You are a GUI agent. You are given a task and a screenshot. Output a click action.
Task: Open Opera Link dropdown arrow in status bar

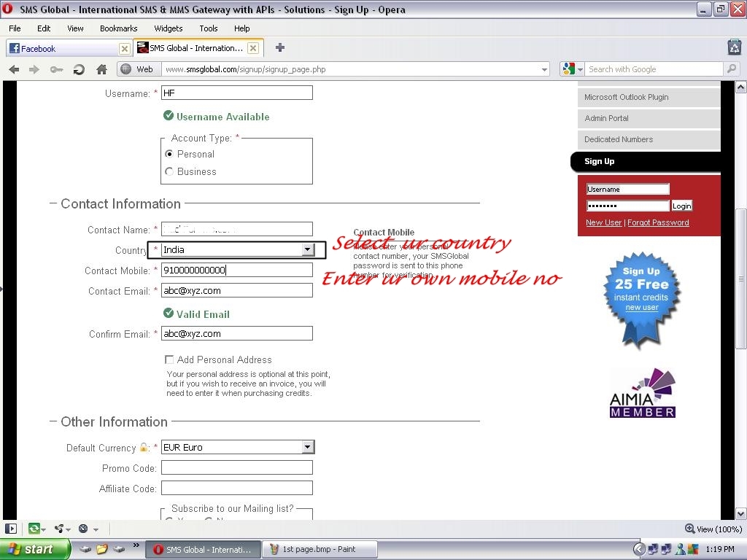[43, 529]
